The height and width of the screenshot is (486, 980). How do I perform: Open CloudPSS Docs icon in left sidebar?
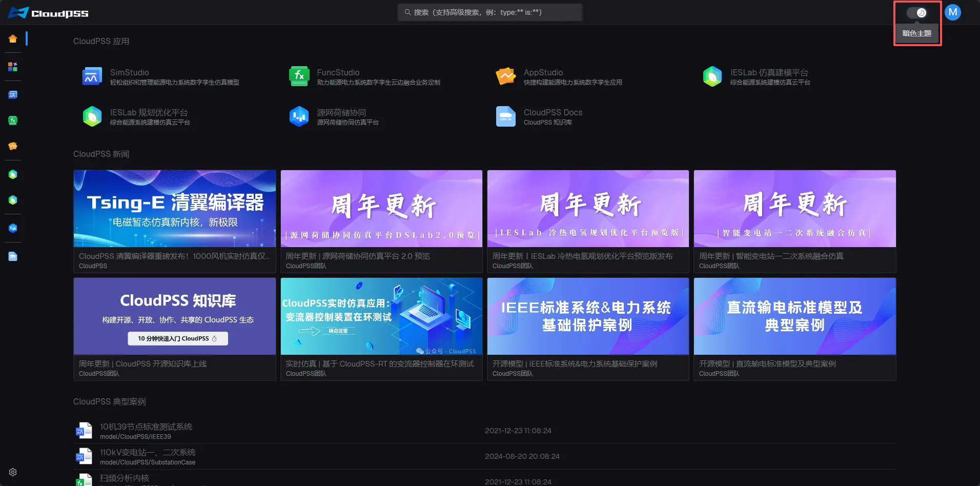click(13, 256)
